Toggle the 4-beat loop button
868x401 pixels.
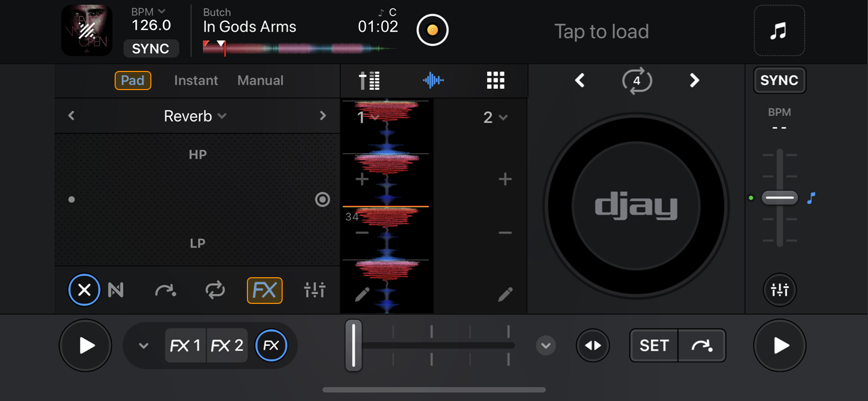[637, 81]
